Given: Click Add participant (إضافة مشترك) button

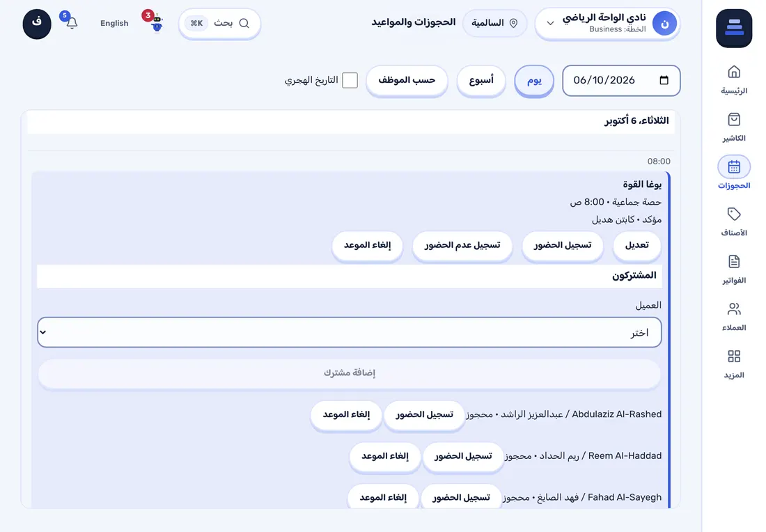Looking at the screenshot, I should pyautogui.click(x=350, y=373).
